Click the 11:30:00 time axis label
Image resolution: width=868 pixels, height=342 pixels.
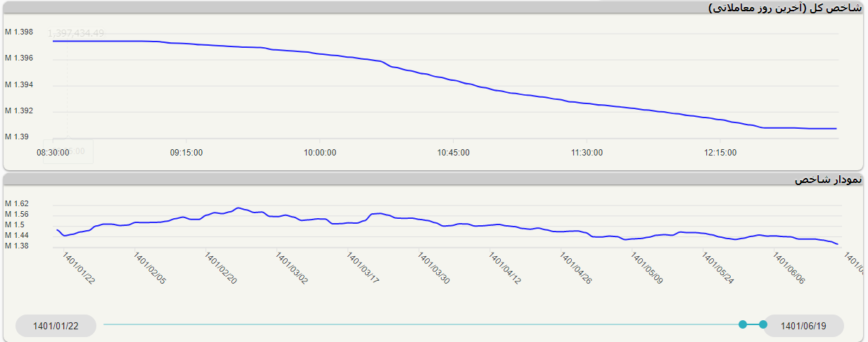[587, 152]
